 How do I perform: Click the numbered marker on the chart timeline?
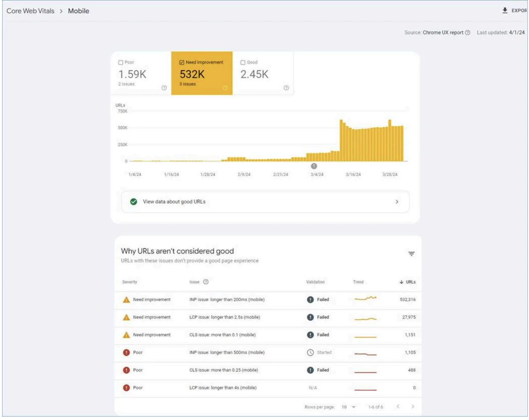pyautogui.click(x=313, y=167)
